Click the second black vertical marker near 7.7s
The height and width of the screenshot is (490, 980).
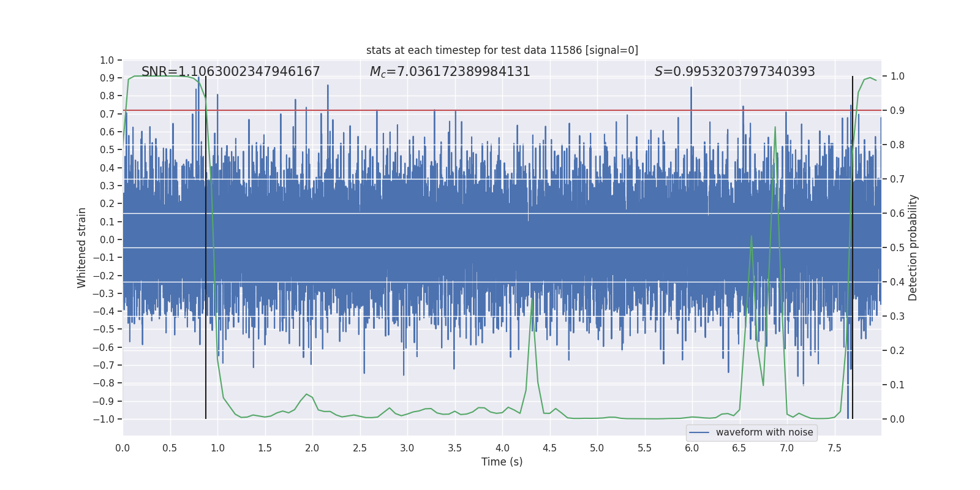click(853, 247)
